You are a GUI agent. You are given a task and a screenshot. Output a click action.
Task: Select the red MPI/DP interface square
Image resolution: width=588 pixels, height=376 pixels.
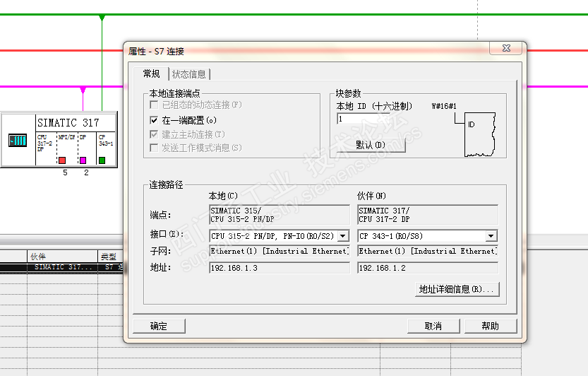(x=62, y=160)
